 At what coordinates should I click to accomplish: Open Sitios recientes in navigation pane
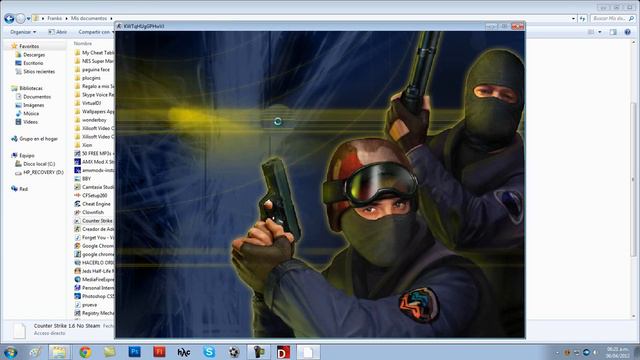pos(38,71)
